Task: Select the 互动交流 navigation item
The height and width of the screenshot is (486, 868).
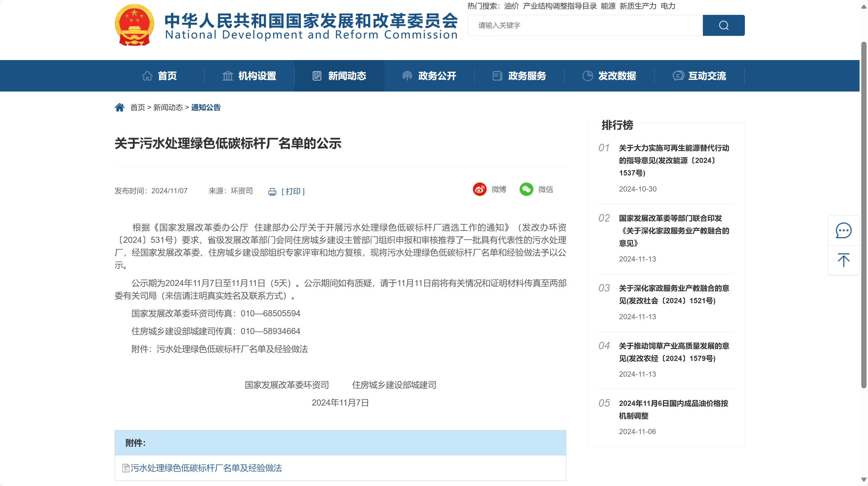Action: click(x=708, y=76)
